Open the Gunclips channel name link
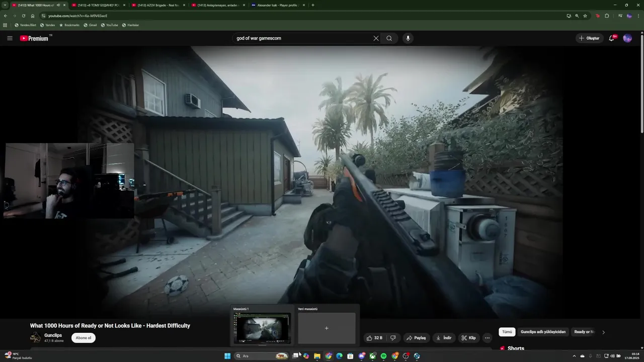 (x=53, y=335)
